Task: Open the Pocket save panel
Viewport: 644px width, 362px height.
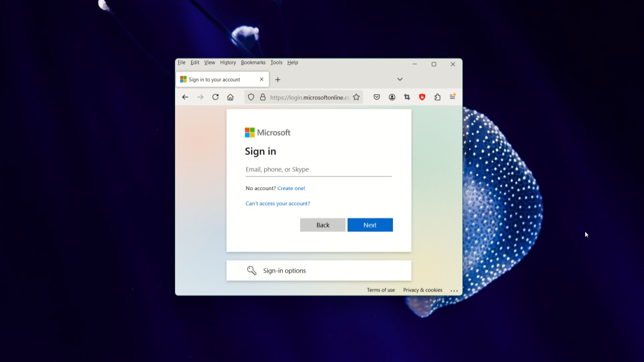Action: 376,97
